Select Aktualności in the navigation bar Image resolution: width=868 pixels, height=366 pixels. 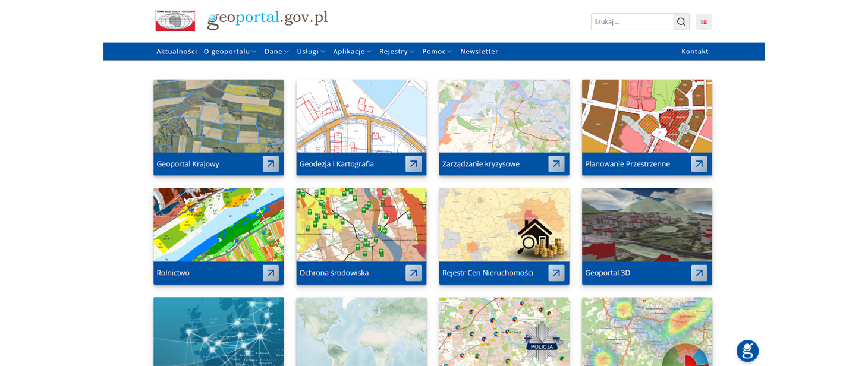click(x=177, y=51)
